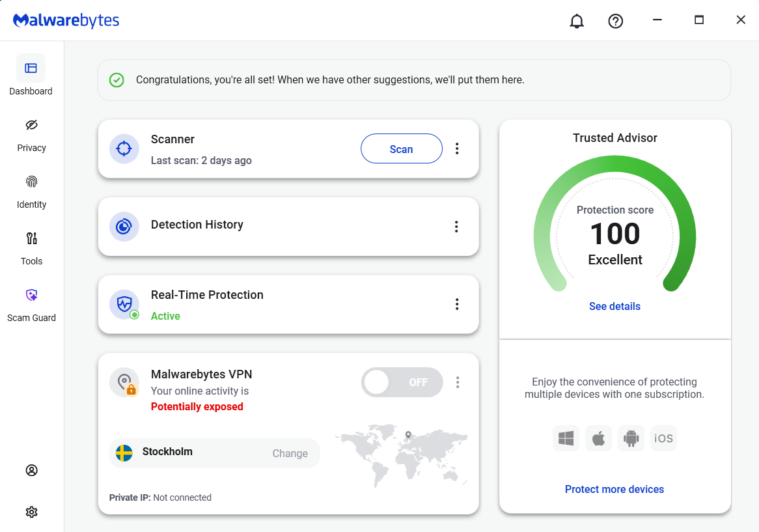Click the Scanner crosshair icon
Viewport: 759px width, 532px height.
click(x=124, y=148)
